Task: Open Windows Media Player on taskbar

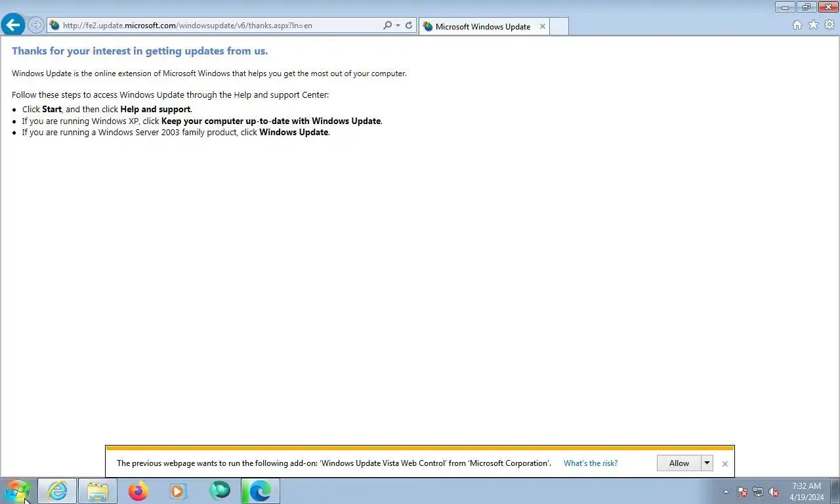Action: click(x=178, y=491)
